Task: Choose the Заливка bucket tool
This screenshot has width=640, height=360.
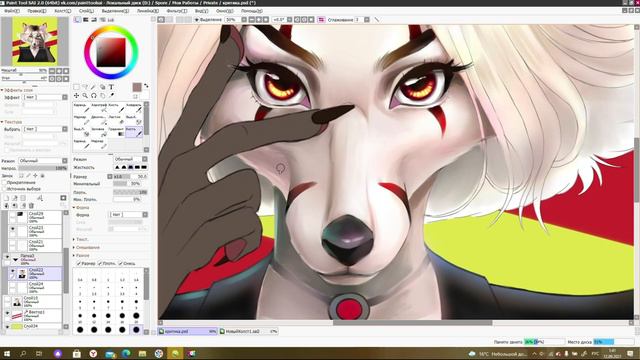Action: click(99, 131)
